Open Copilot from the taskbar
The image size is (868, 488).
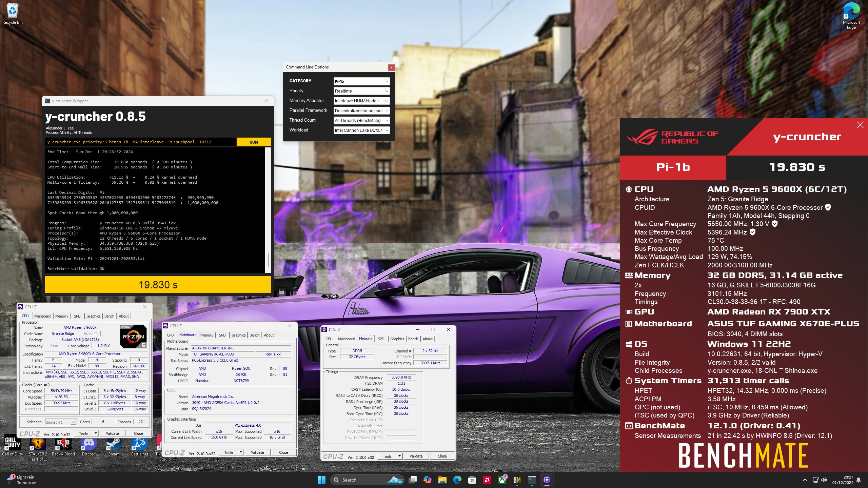pyautogui.click(x=427, y=480)
